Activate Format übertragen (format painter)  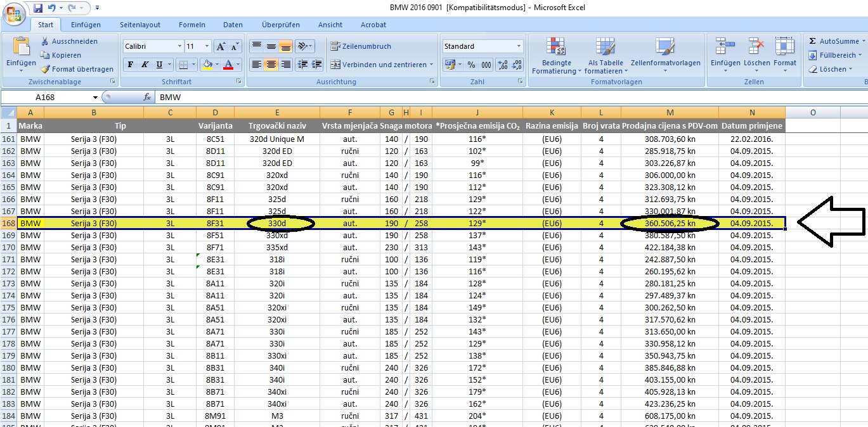pos(77,69)
